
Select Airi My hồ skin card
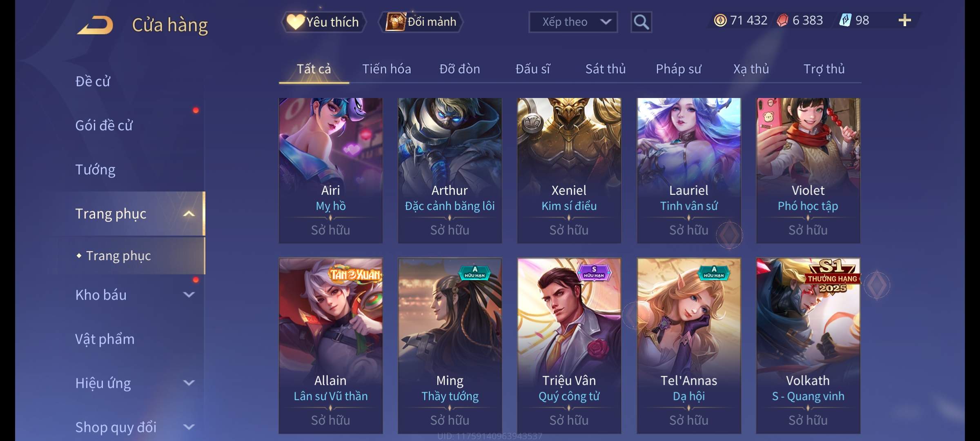point(331,170)
